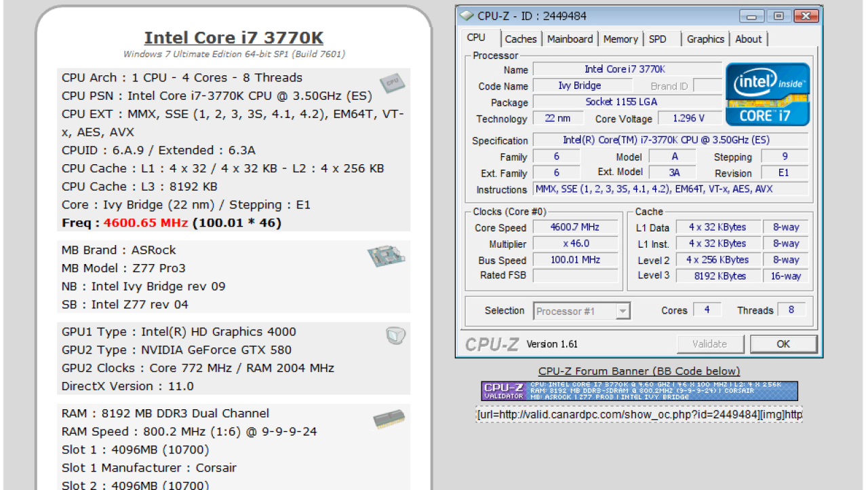Click the Level 2 value 4 x 256 KBytes
This screenshot has width=868, height=490.
tap(717, 260)
